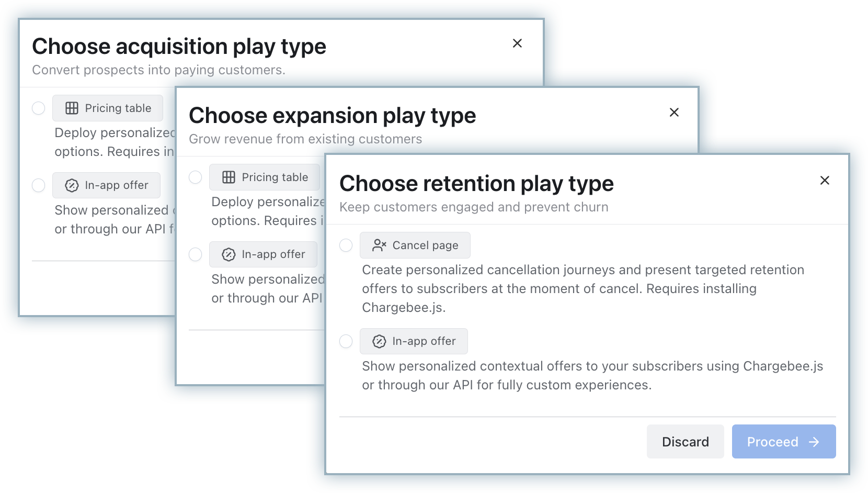Click the retention In-app offer discount icon
The width and height of the screenshot is (868, 493).
coord(379,342)
